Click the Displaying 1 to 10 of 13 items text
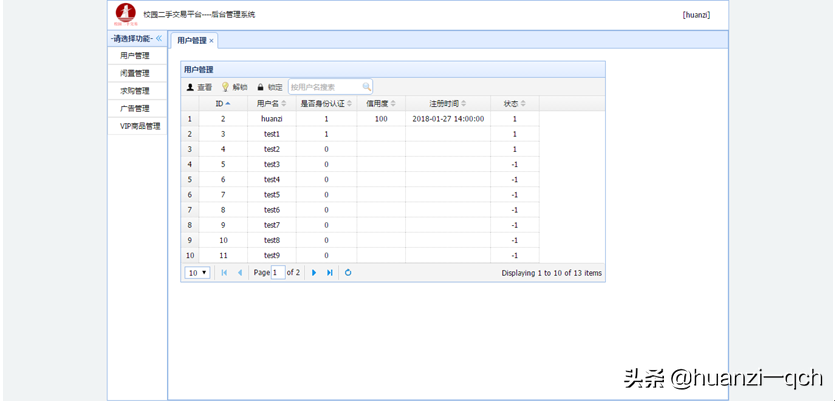This screenshot has width=835, height=401. tap(552, 273)
